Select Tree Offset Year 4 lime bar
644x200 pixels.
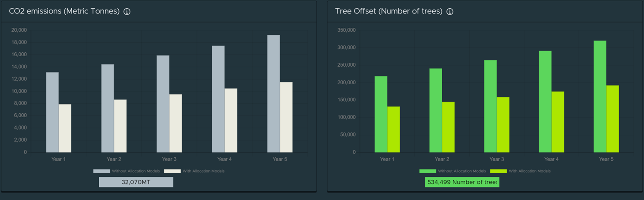(558, 122)
